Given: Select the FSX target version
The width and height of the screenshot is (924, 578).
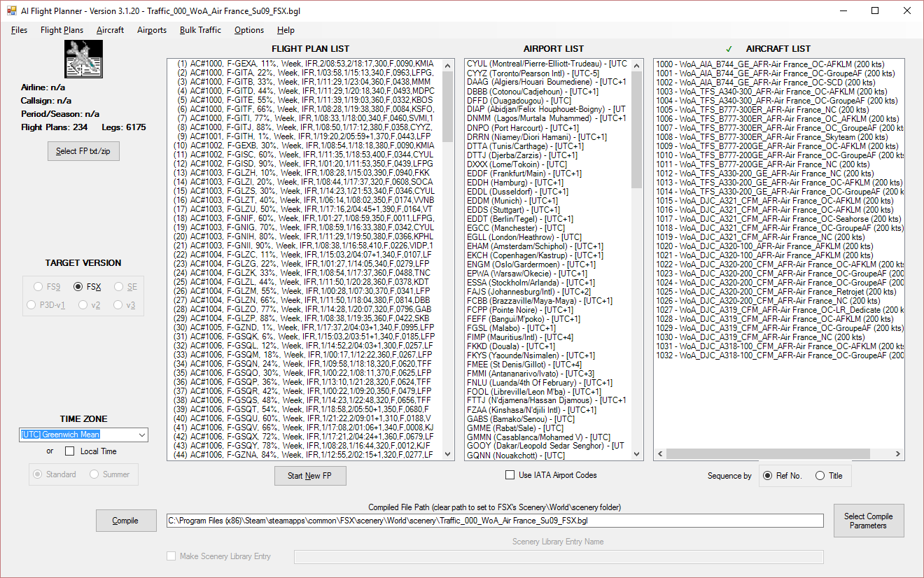Looking at the screenshot, I should pyautogui.click(x=87, y=287).
